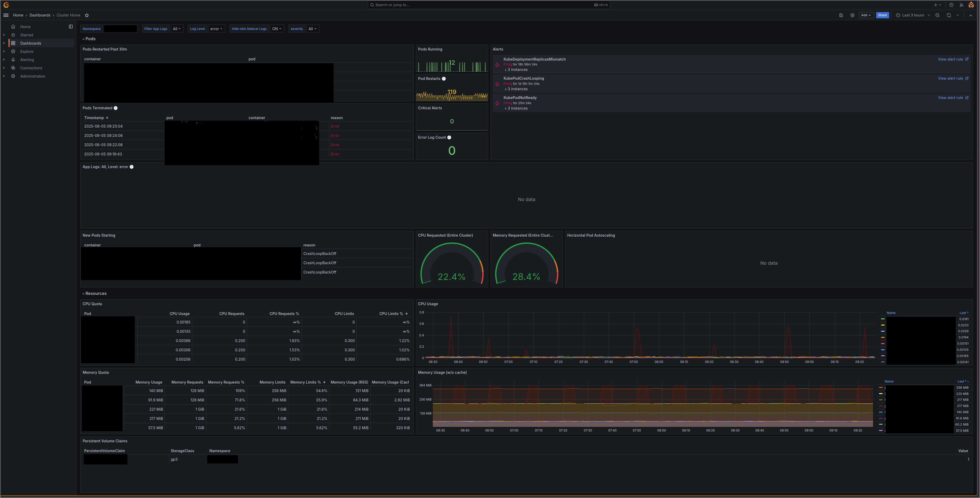Open Administration from the sidebar

[33, 76]
